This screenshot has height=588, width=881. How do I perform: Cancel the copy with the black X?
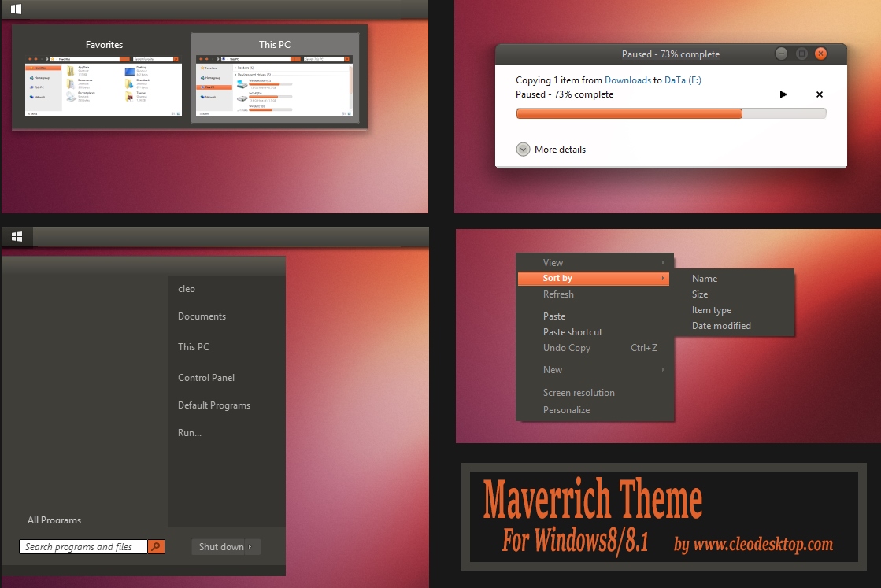coord(819,94)
